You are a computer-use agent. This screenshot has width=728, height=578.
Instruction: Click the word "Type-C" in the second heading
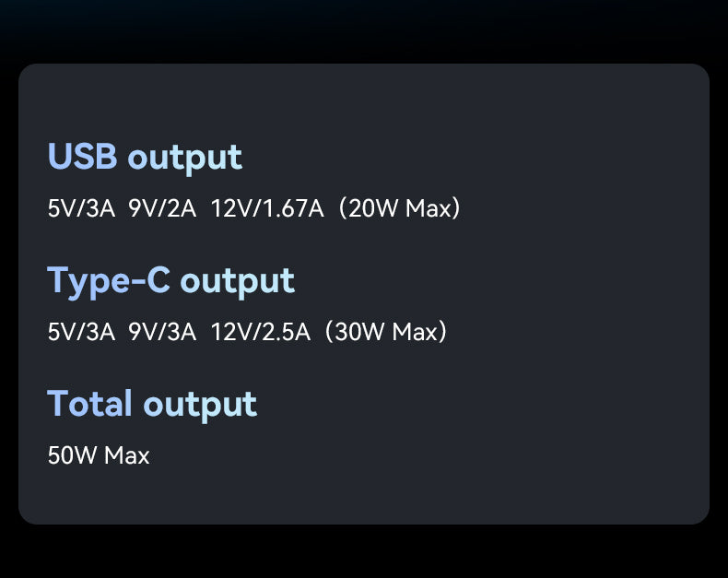(109, 280)
